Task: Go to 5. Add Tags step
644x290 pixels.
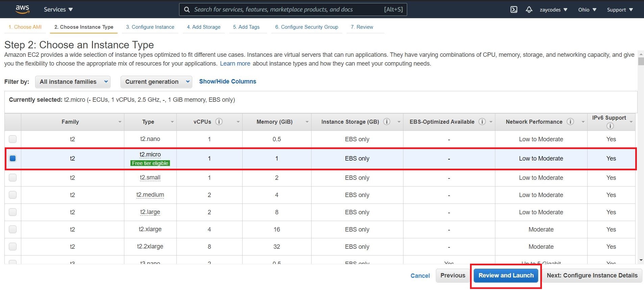Action: point(246,27)
